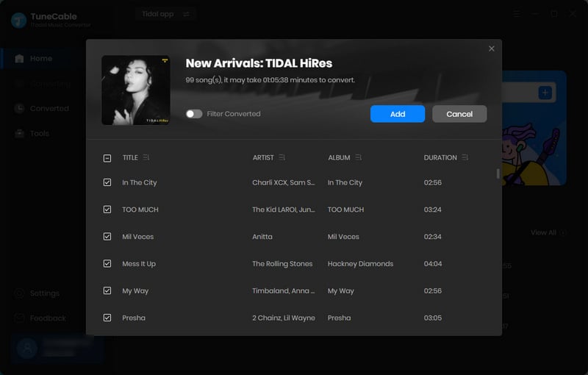The image size is (588, 375).
Task: Click the 04:04 duration value
Action: [x=433, y=264]
